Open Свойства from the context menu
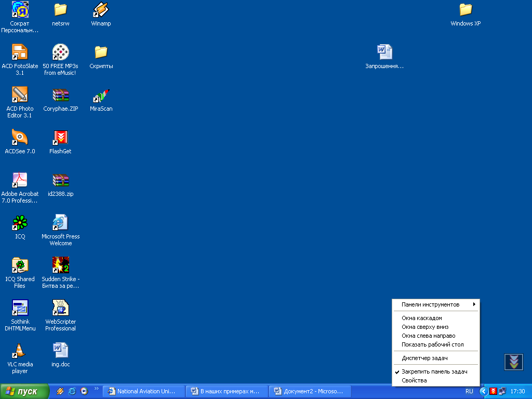The width and height of the screenshot is (532, 399). (x=436, y=380)
